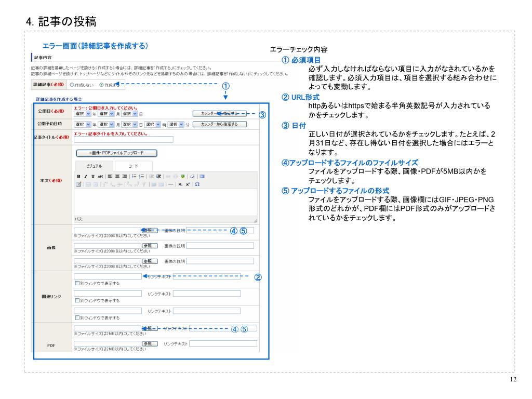Apply italic style in editor toolbar
Viewport: 532px width, 399px height.
tap(86, 177)
